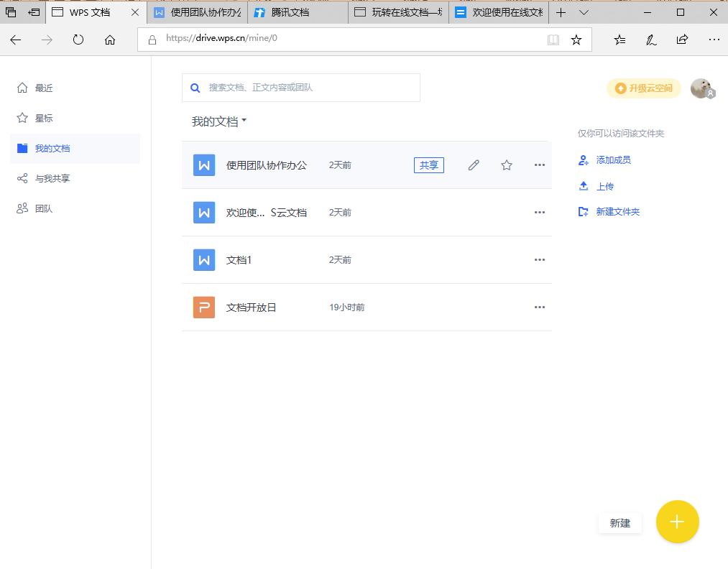The image size is (728, 569).
Task: Toggle reading view in address bar
Action: tap(553, 40)
